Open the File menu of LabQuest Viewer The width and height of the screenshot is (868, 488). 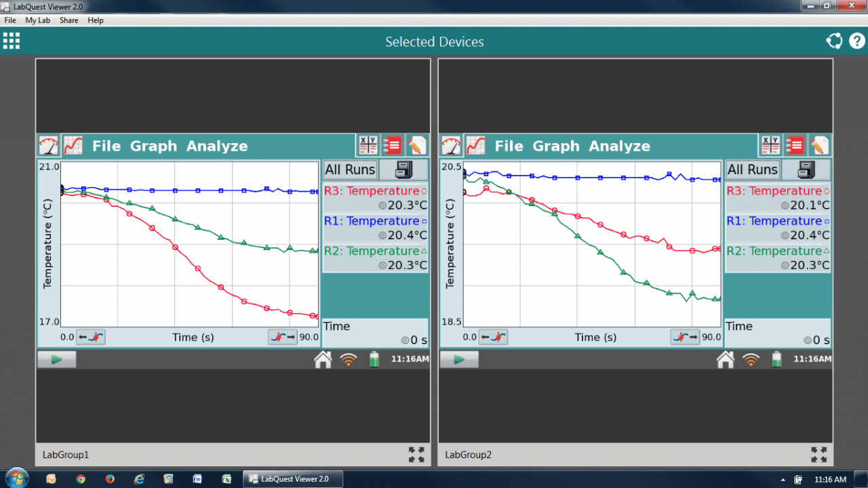(10, 20)
